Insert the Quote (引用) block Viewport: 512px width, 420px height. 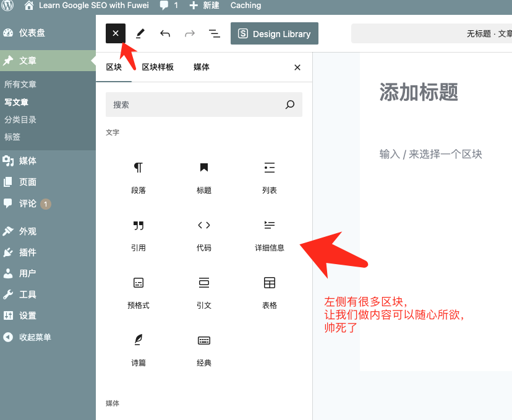(139, 234)
